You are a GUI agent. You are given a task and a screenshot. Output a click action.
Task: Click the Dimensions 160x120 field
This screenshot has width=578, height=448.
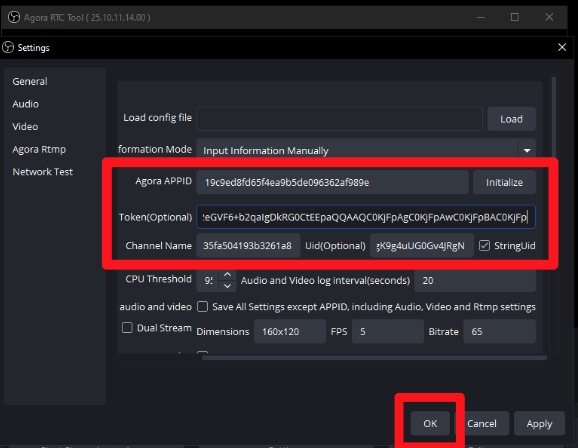[x=290, y=331]
